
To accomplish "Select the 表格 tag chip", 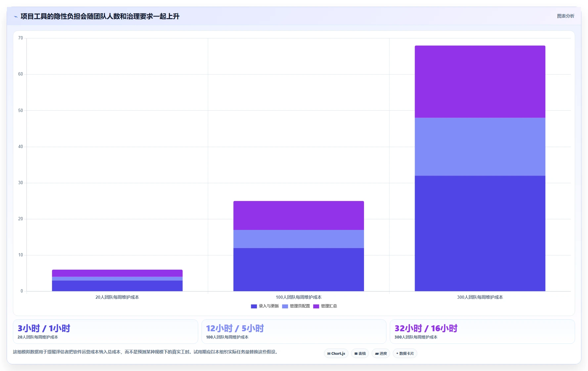I will [x=360, y=353].
